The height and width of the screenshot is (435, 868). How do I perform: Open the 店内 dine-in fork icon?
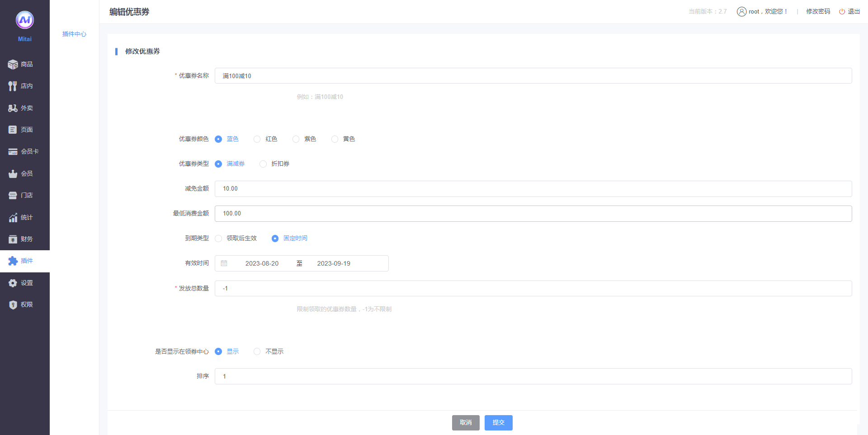[13, 86]
